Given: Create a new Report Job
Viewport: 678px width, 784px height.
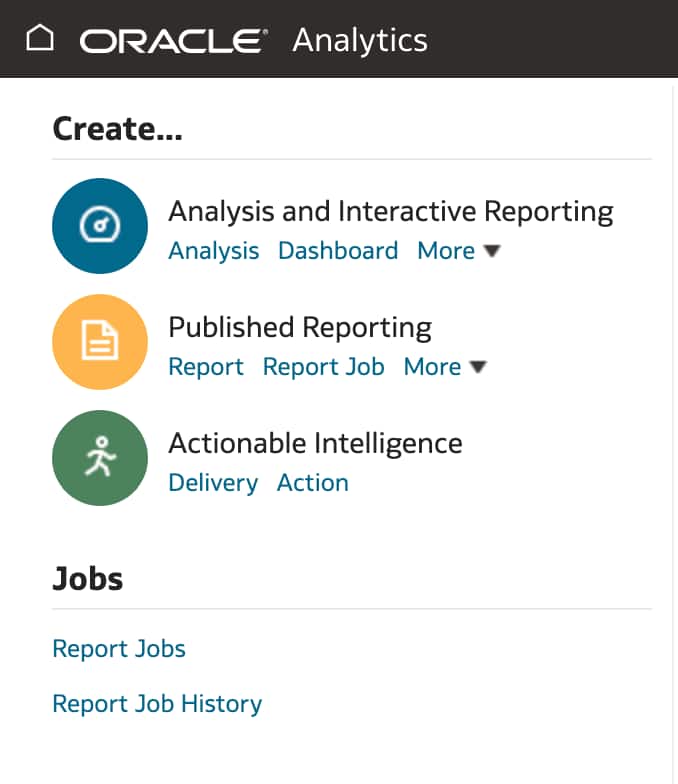Looking at the screenshot, I should 324,366.
